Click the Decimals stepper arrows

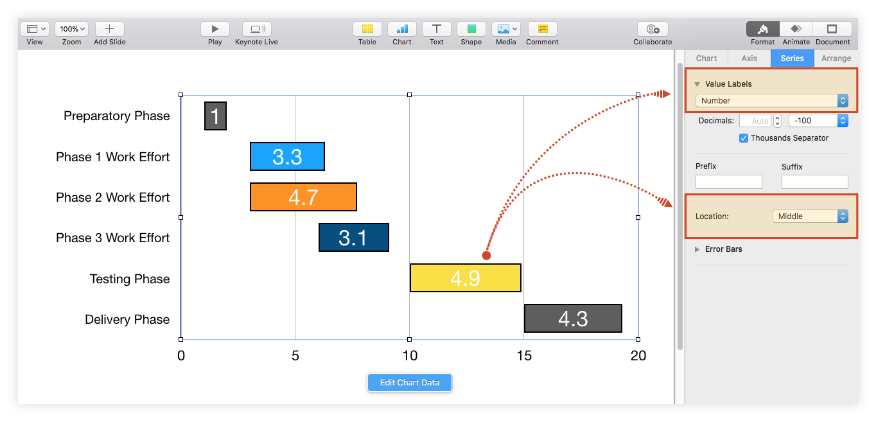pos(777,121)
